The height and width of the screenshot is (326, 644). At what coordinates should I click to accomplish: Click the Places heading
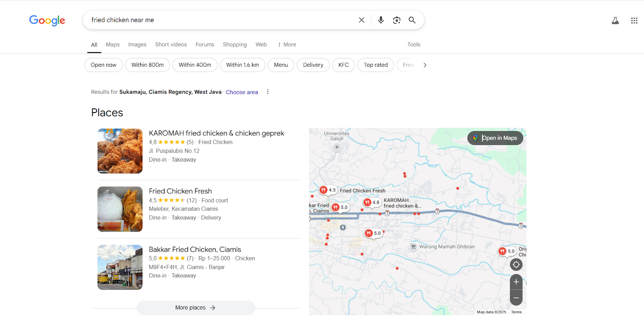coord(107,113)
